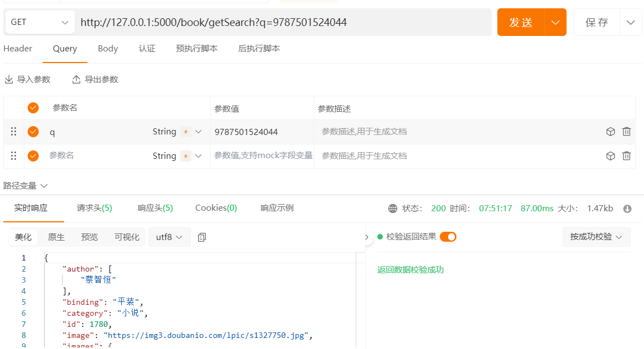The image size is (644, 349).
Task: Expand the path variables section
Action: tap(25, 186)
